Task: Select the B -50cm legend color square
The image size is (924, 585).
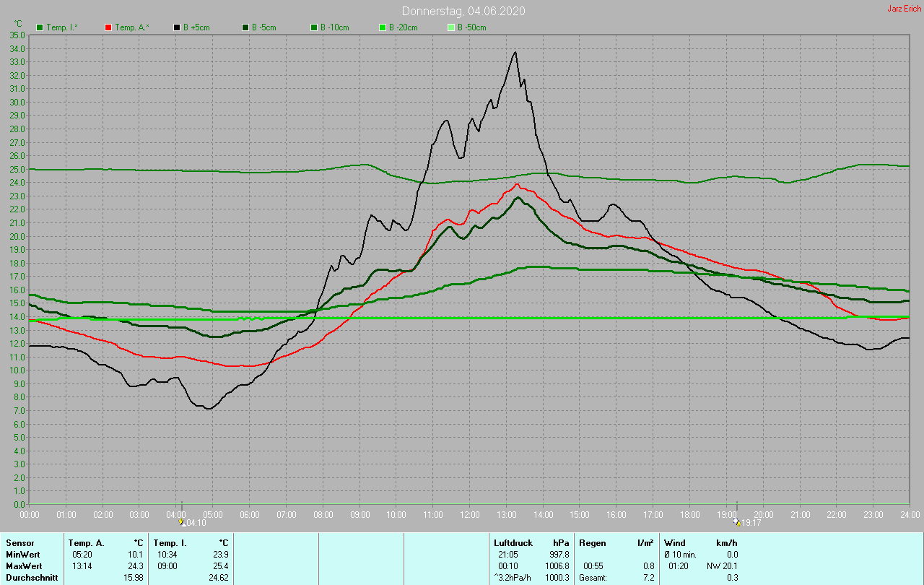Action: pyautogui.click(x=452, y=27)
